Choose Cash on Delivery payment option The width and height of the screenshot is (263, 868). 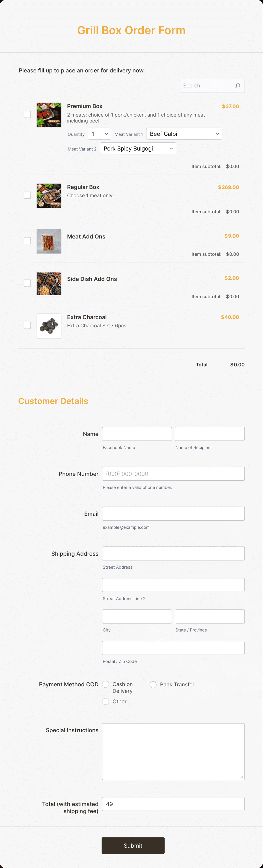(105, 684)
